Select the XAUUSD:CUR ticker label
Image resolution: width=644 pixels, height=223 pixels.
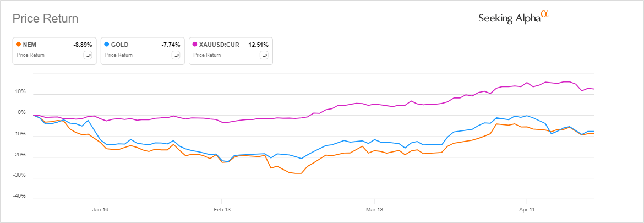click(x=220, y=45)
